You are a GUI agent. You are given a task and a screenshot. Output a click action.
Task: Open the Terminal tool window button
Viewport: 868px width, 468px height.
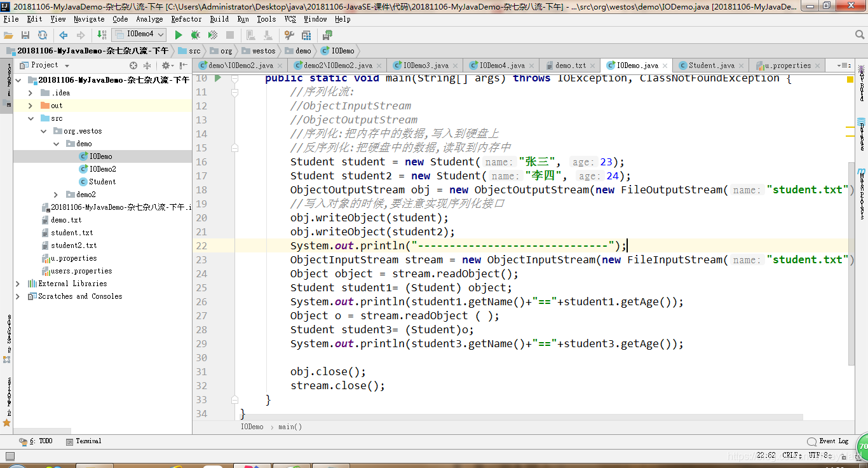[x=83, y=441]
